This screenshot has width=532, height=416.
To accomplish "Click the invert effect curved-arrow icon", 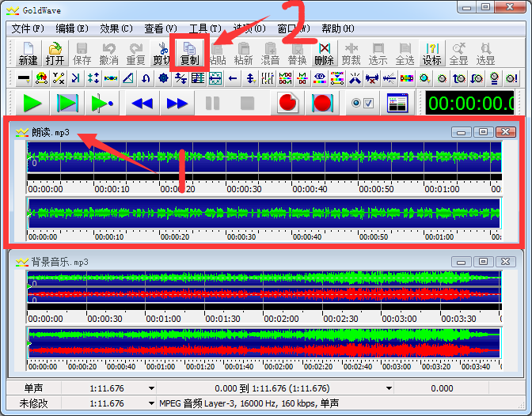I will pyautogui.click(x=146, y=78).
